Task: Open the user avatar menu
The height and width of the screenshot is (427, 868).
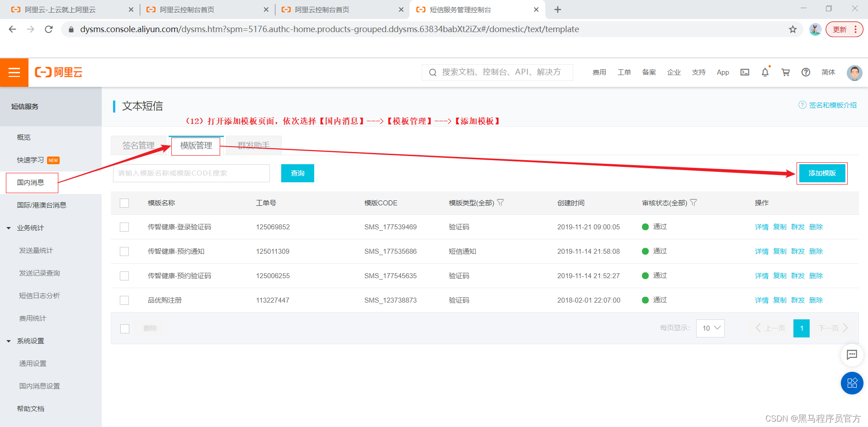Action: tap(854, 72)
